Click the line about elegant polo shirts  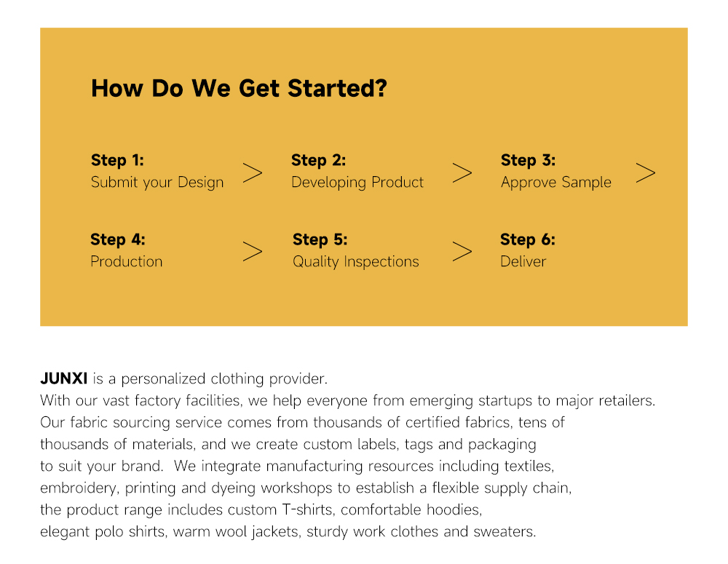[x=288, y=531]
